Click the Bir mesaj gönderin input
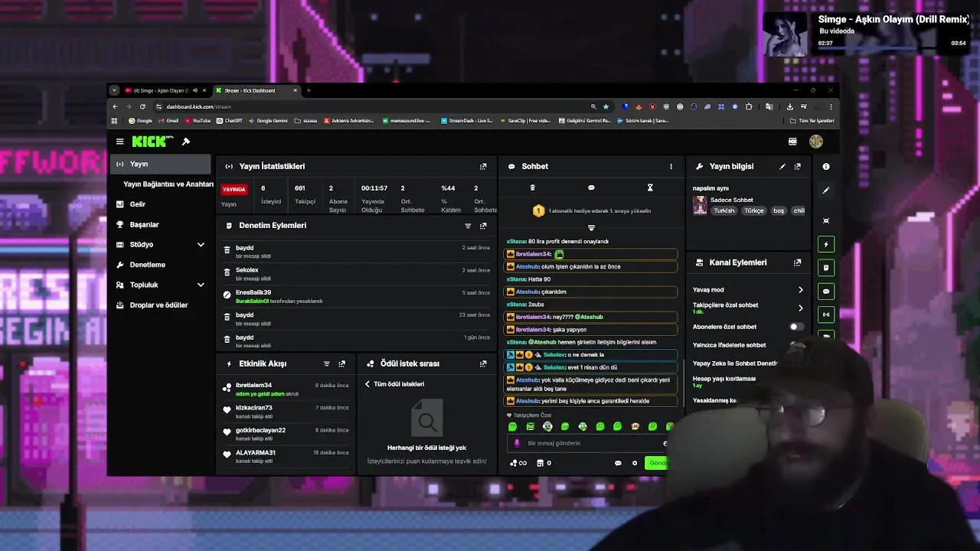This screenshot has width=980, height=551. 590,443
